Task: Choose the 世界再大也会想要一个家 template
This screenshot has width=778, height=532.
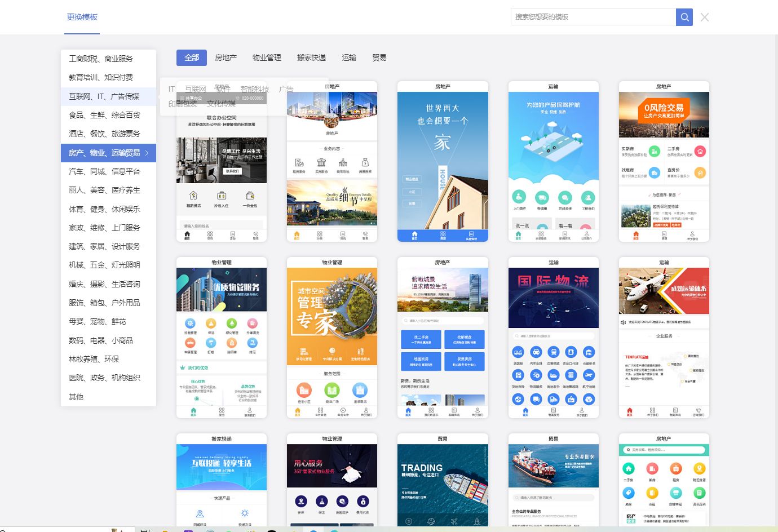Action: click(443, 162)
